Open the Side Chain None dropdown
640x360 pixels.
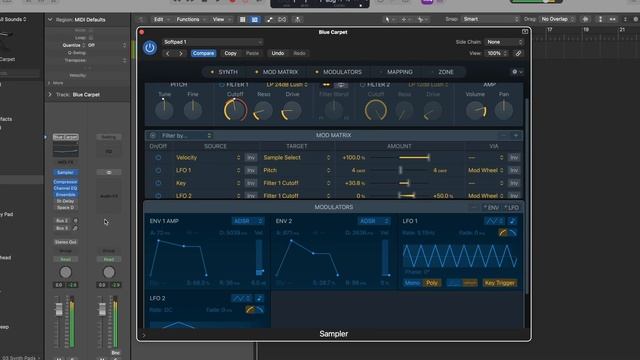pos(504,42)
